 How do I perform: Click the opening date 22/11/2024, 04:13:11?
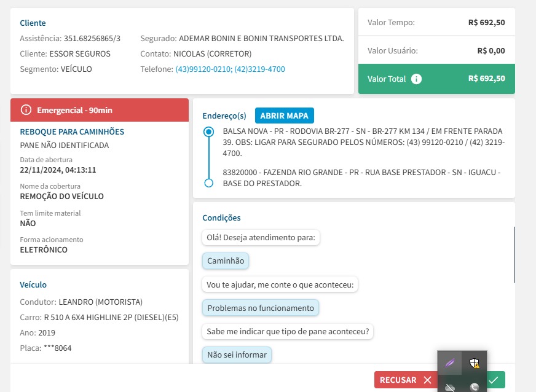tap(58, 170)
